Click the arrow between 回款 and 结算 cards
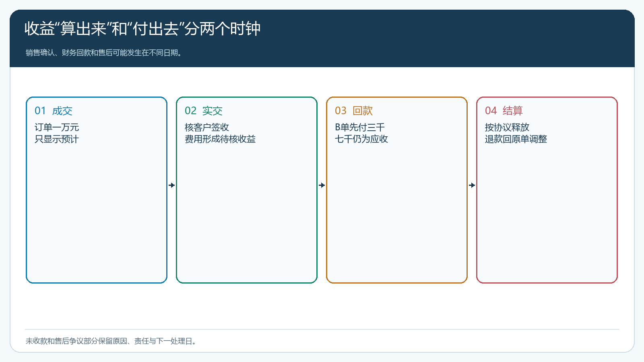The height and width of the screenshot is (362, 644). pos(472,185)
